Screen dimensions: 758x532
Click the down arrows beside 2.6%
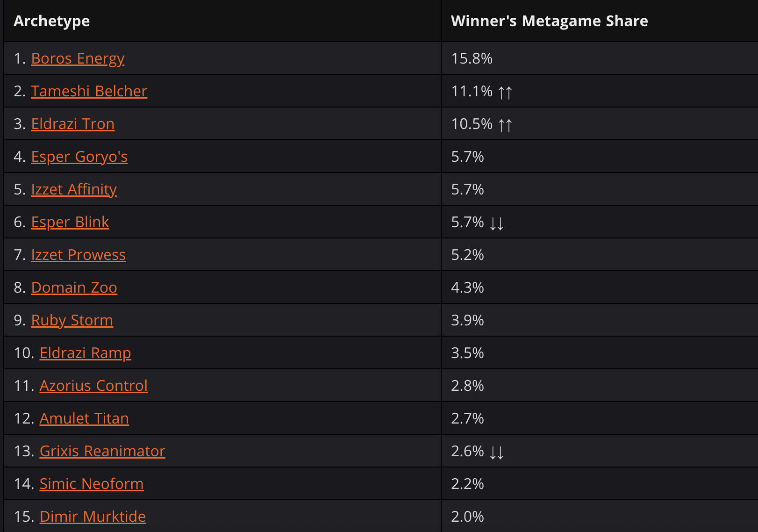(497, 452)
